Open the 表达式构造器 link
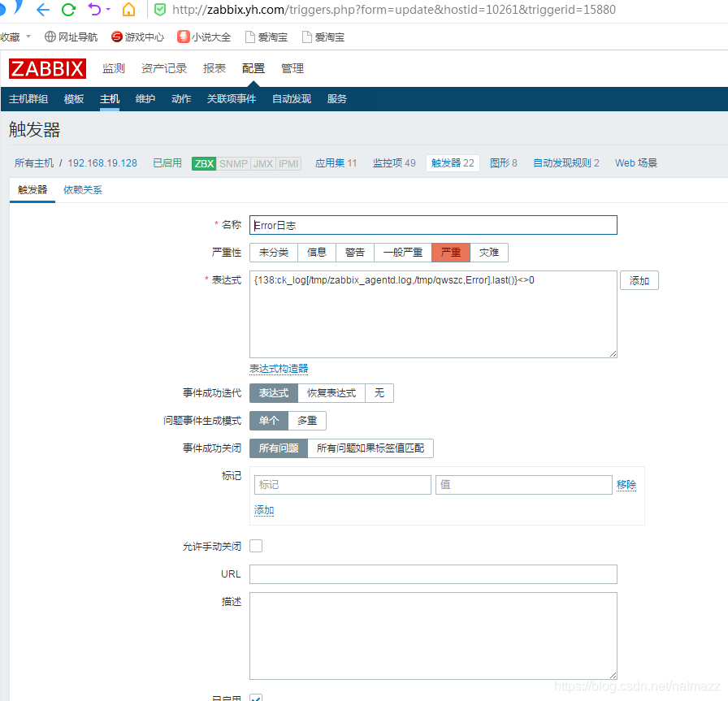The height and width of the screenshot is (701, 728). 279,369
